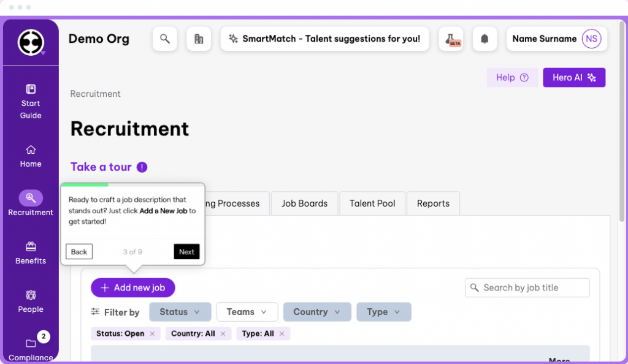Switch to the Talent Pool tab
This screenshot has width=628, height=364.
coord(372,203)
